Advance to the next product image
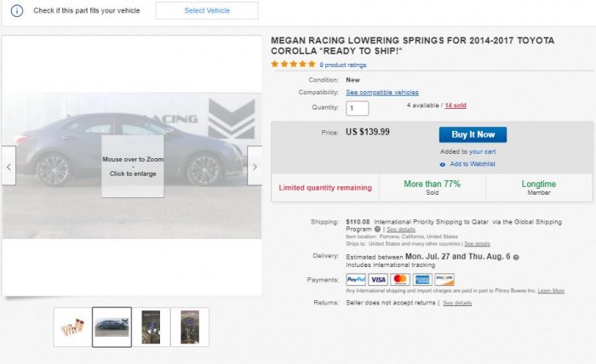The width and height of the screenshot is (596, 364). [x=255, y=167]
